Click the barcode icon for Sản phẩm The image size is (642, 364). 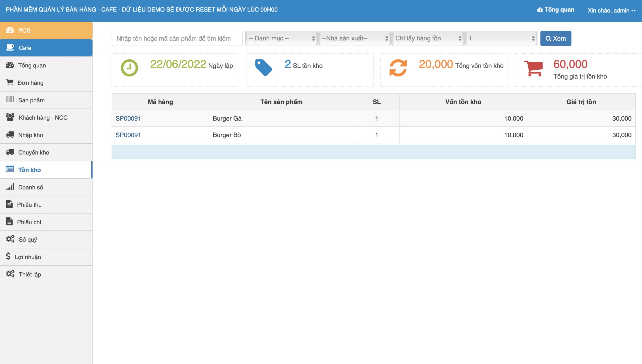click(10, 100)
